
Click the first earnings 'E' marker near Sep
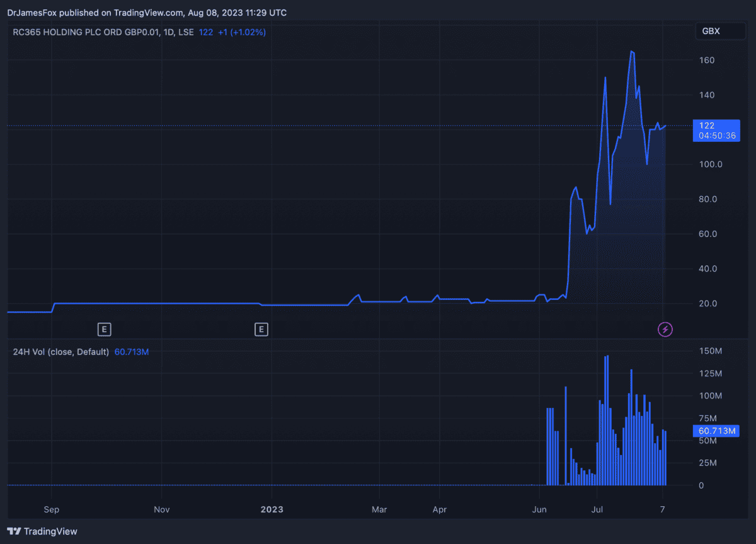[105, 328]
